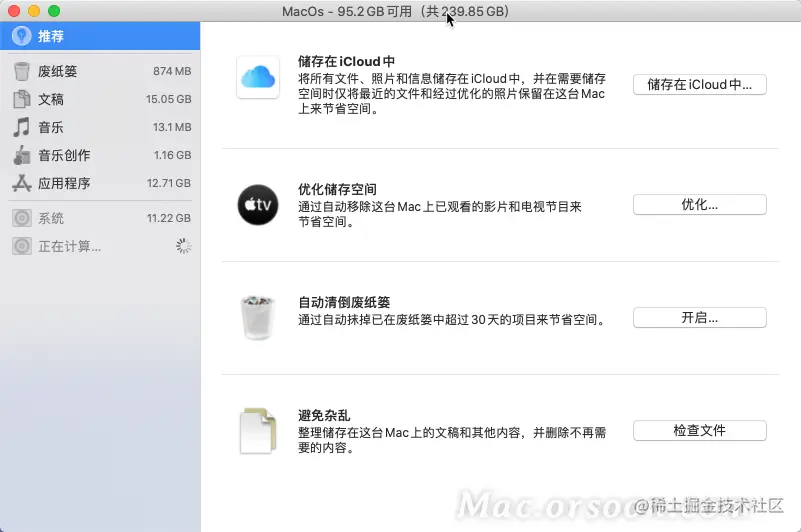Click the 12.71 GB size value

pyautogui.click(x=169, y=183)
